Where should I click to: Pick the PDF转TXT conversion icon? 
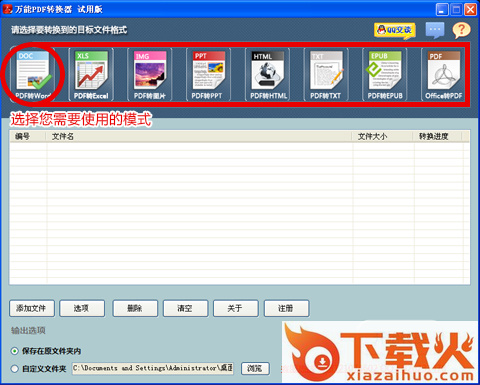point(326,74)
